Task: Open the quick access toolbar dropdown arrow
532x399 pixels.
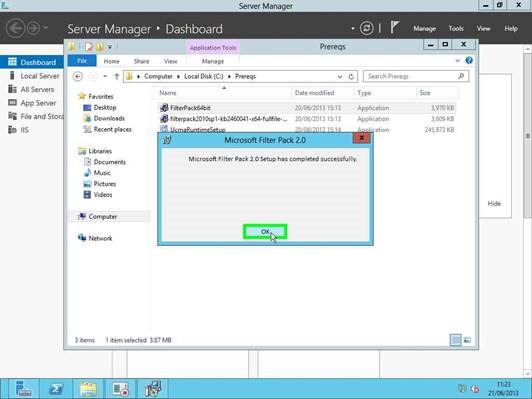Action: click(x=110, y=47)
